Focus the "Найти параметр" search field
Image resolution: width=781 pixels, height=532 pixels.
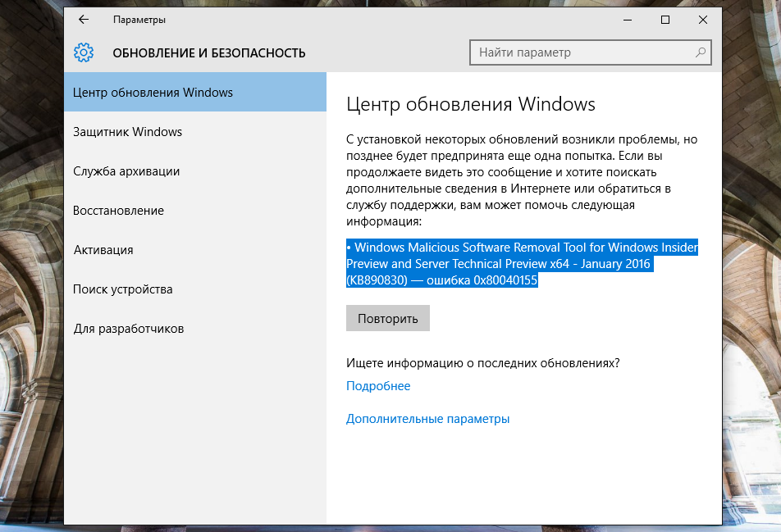582,52
